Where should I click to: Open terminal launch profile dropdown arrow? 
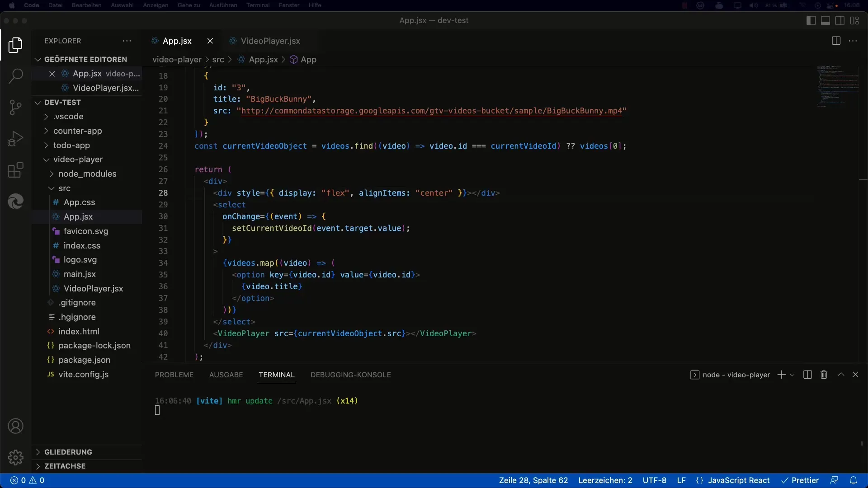pos(793,375)
